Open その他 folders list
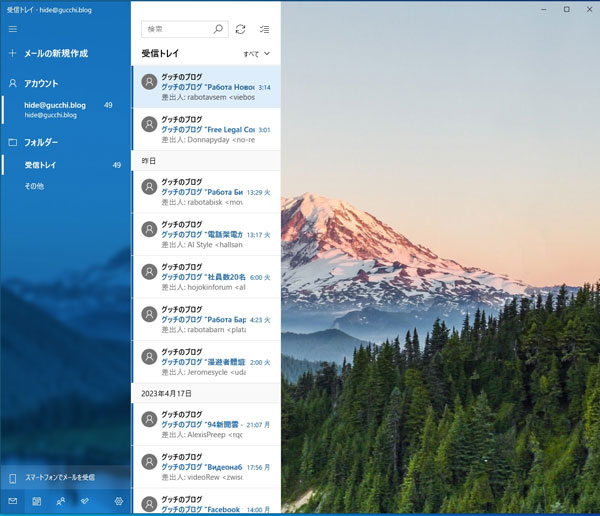The image size is (600, 516). (34, 186)
